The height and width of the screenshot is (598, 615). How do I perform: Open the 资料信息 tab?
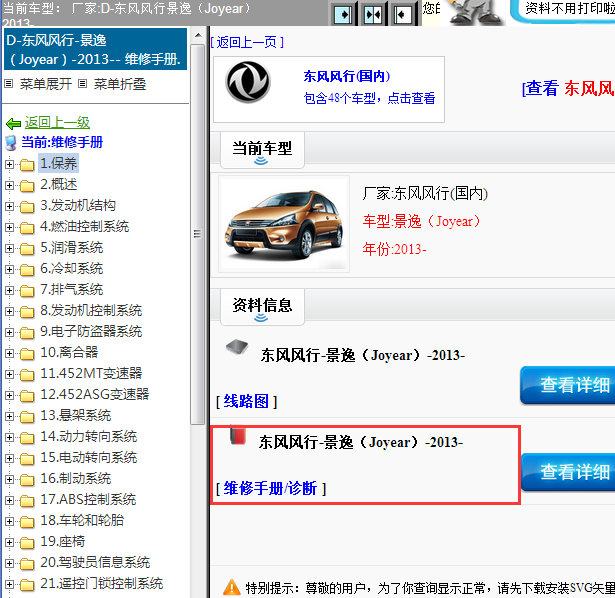262,307
